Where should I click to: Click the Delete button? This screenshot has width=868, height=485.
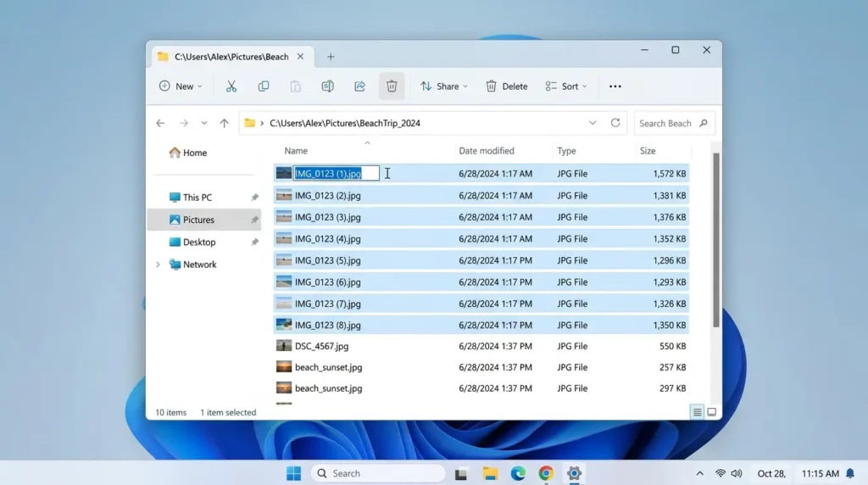tap(507, 86)
